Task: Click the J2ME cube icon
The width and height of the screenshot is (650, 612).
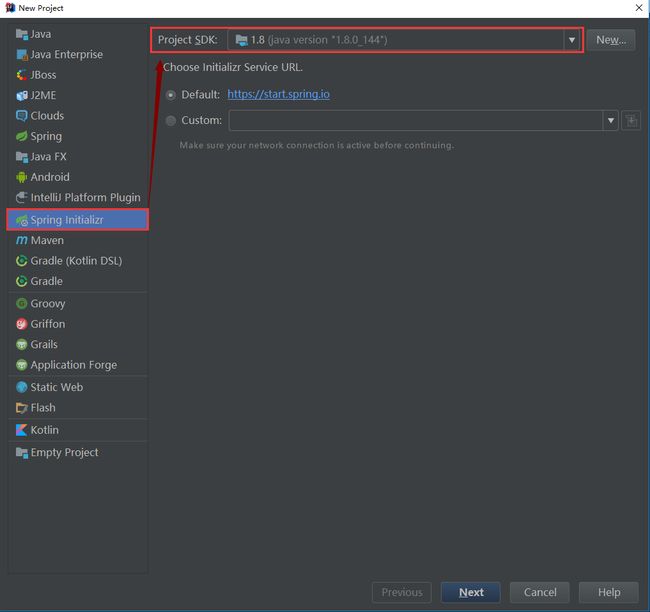Action: (x=22, y=95)
